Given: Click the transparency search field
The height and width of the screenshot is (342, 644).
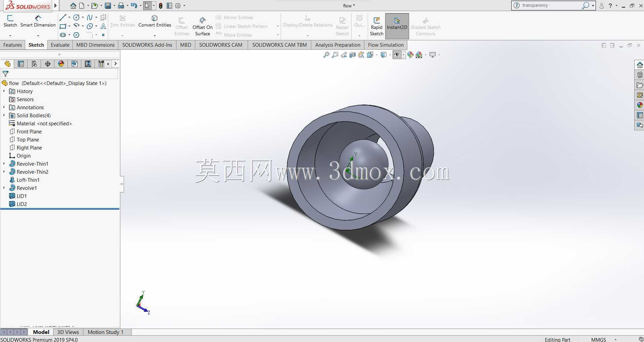Looking at the screenshot, I should (551, 5).
